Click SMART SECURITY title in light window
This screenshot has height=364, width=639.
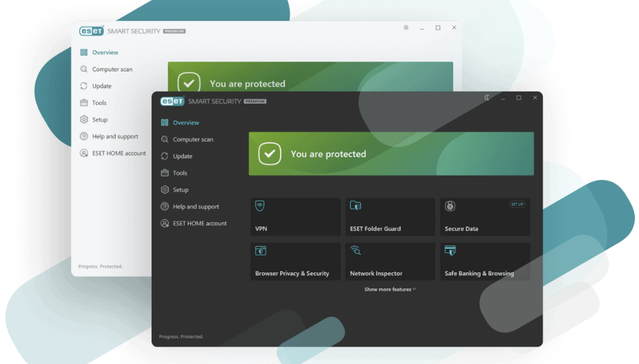134,31
